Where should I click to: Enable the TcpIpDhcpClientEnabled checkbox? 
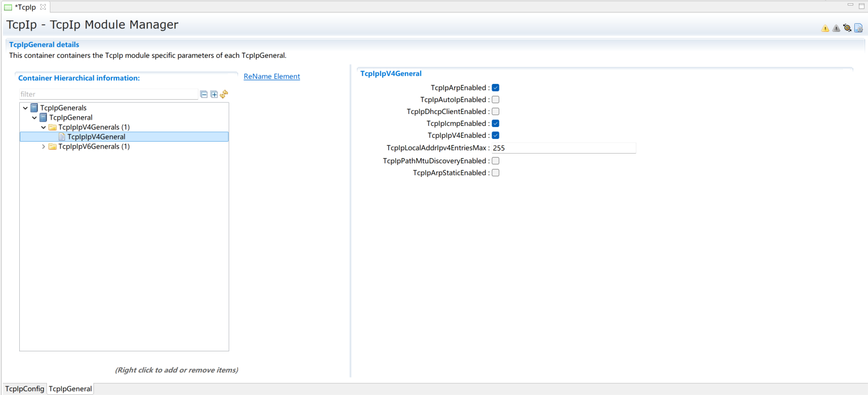495,112
